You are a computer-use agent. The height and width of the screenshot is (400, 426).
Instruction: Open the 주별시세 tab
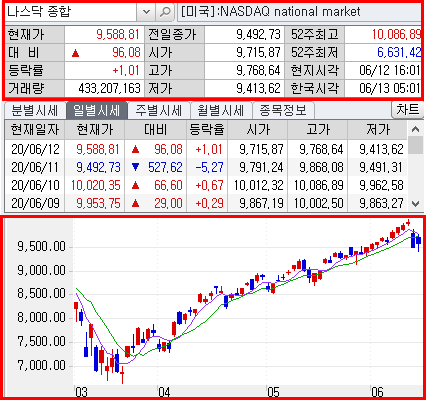(158, 110)
